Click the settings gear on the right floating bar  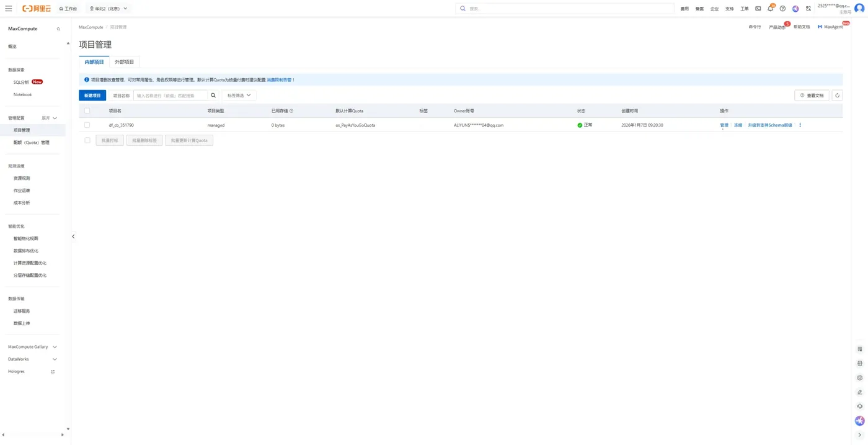[x=859, y=377]
